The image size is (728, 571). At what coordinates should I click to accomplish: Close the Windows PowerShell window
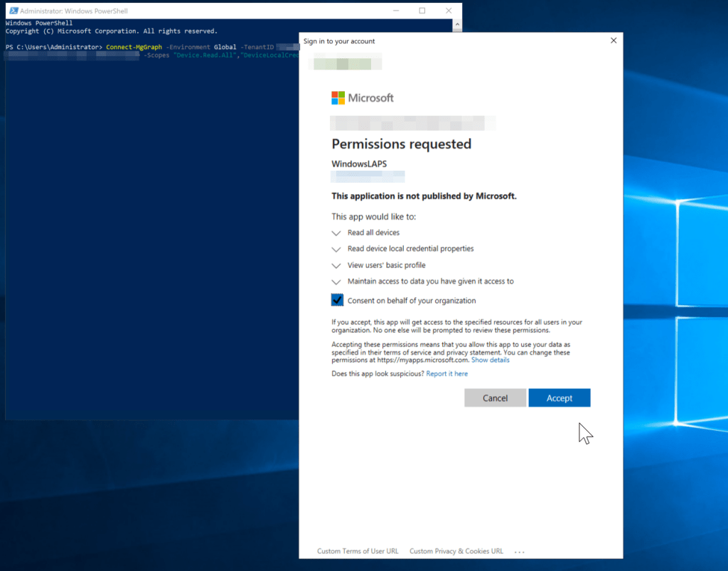point(449,11)
